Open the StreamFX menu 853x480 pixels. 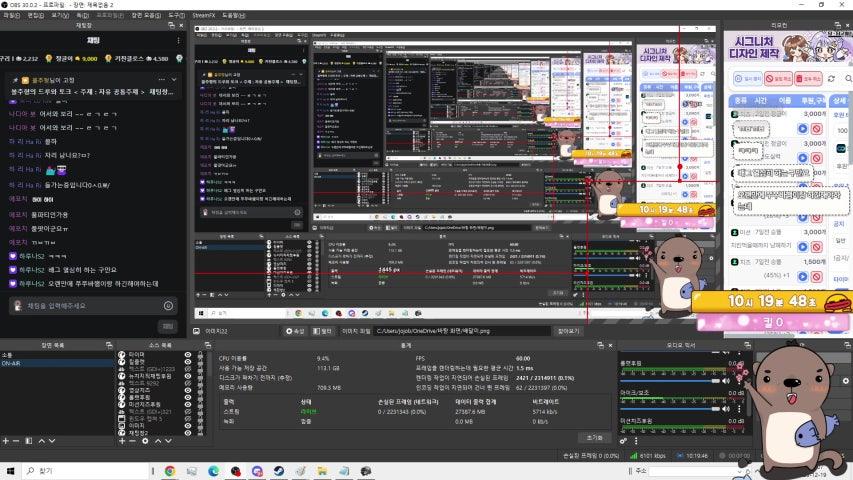click(x=203, y=16)
